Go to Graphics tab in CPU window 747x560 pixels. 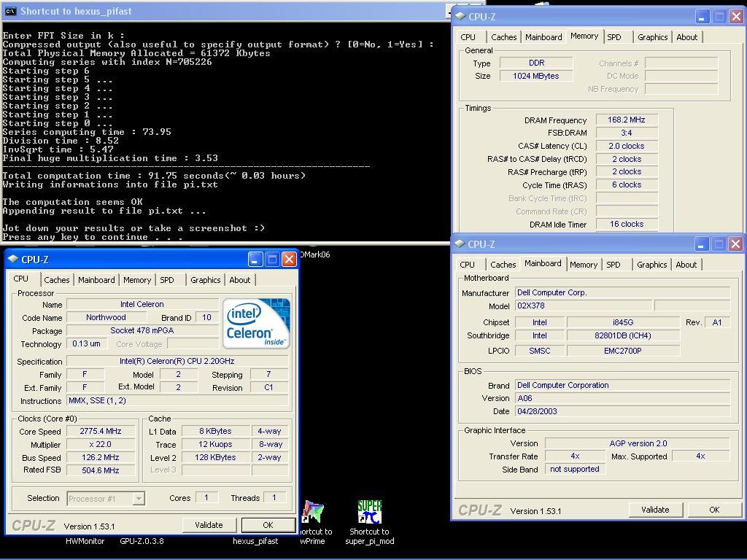pyautogui.click(x=205, y=280)
